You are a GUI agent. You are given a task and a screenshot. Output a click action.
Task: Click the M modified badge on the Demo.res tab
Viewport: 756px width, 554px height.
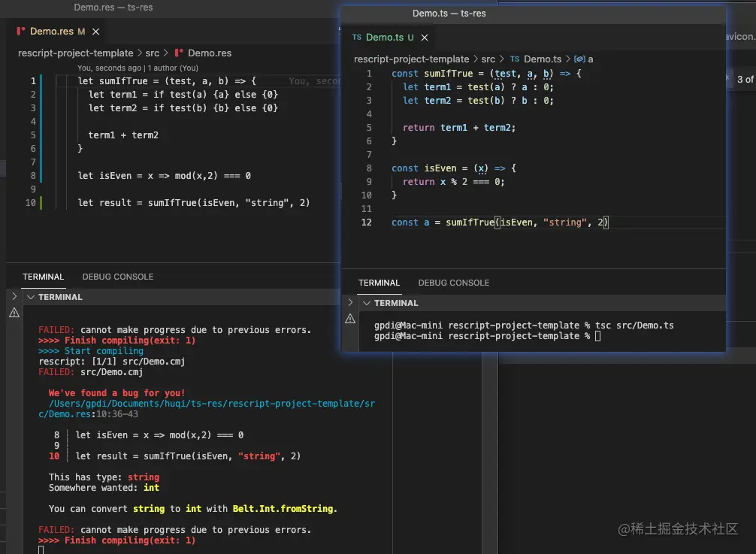pyautogui.click(x=81, y=32)
